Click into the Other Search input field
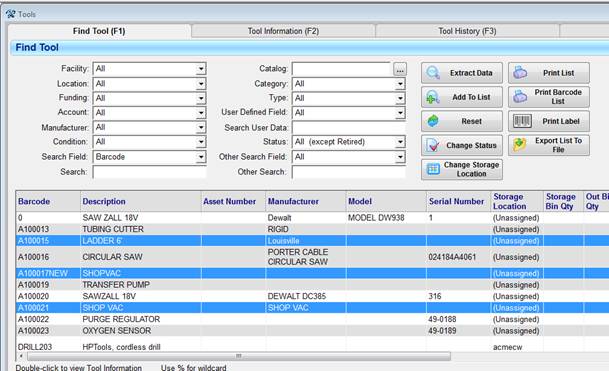This screenshot has height=371, width=609. tap(349, 172)
